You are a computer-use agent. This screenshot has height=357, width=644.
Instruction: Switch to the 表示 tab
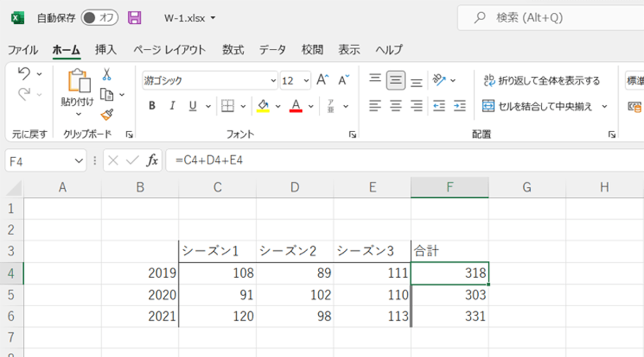tap(349, 50)
